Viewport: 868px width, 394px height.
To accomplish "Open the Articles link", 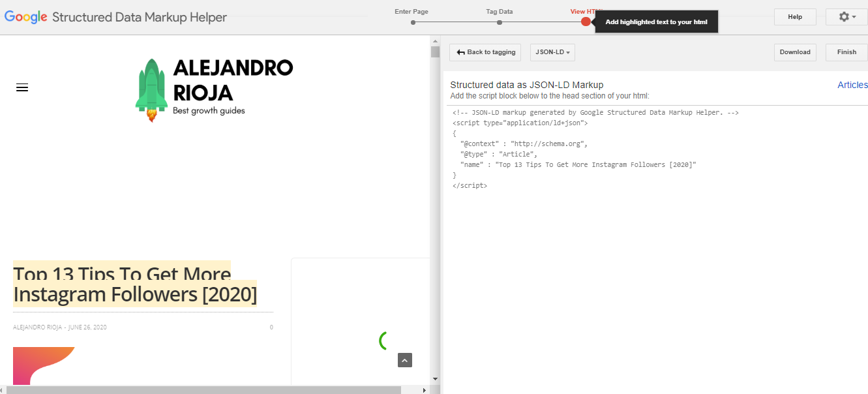I will point(852,85).
